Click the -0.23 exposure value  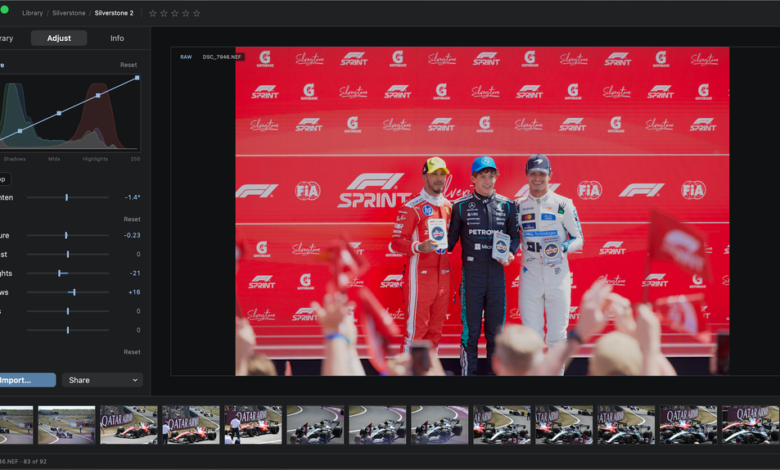point(132,235)
